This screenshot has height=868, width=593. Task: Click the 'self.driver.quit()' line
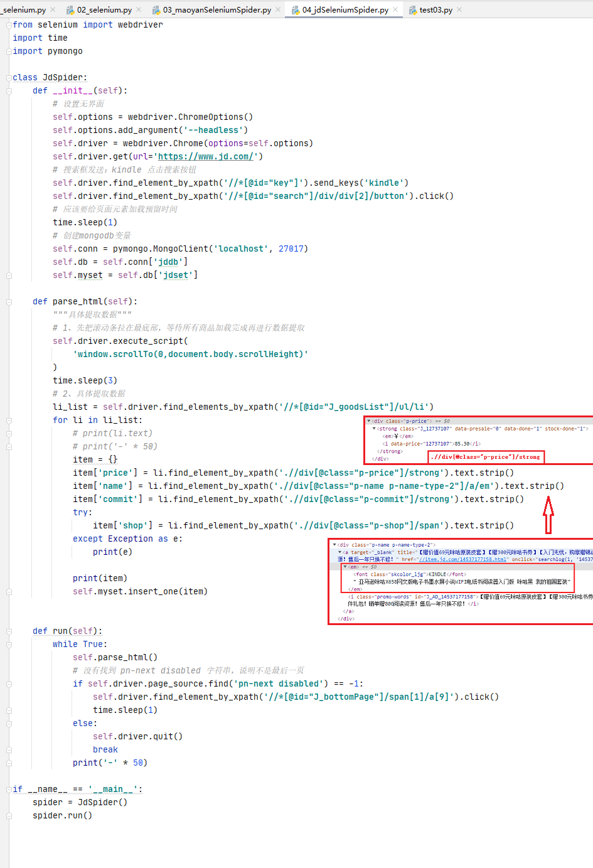[x=137, y=736]
